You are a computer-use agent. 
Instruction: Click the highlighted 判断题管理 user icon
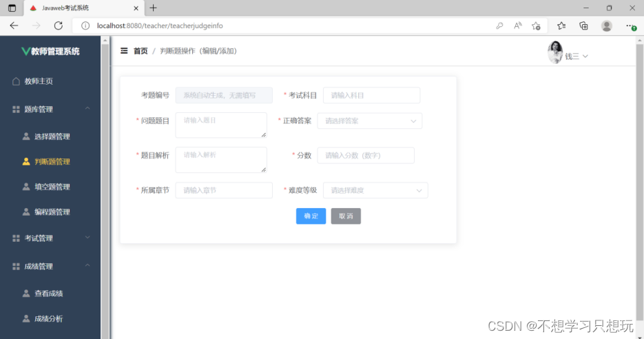(26, 161)
